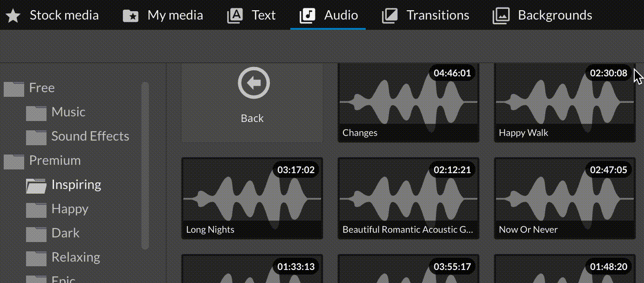The width and height of the screenshot is (644, 283).
Task: Open the Relaxing category folder
Action: point(63,257)
